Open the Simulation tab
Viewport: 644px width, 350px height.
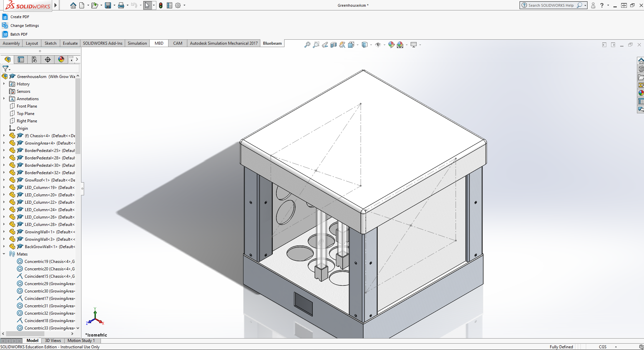click(137, 43)
